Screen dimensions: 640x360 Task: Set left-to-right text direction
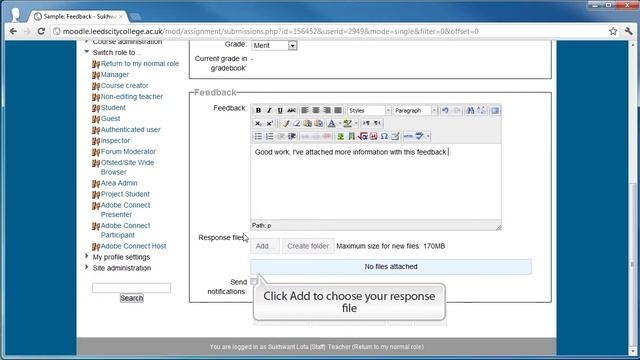click(366, 123)
